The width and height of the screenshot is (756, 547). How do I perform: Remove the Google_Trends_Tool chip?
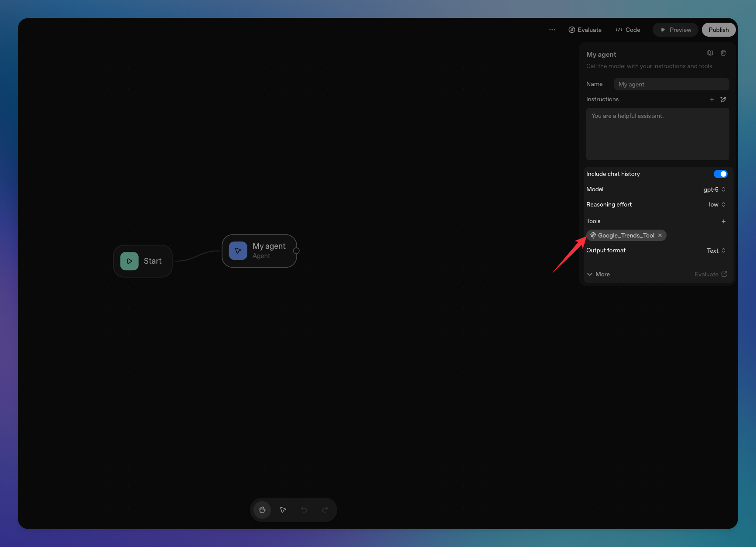660,235
